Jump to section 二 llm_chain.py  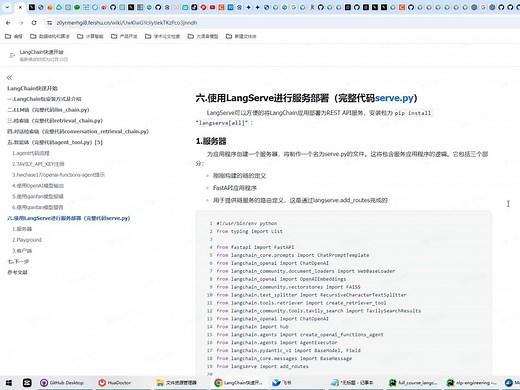[x=48, y=110]
